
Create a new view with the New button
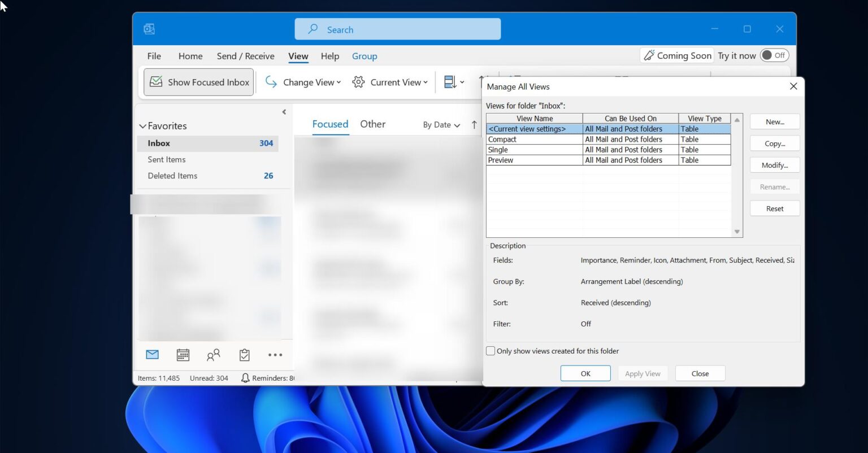pos(774,121)
